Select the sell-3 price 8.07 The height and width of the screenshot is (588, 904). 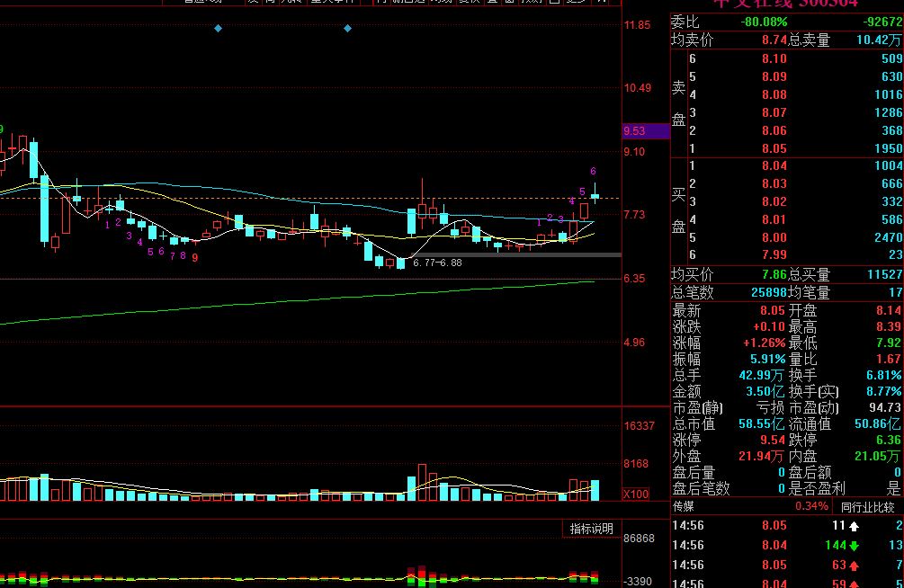774,112
